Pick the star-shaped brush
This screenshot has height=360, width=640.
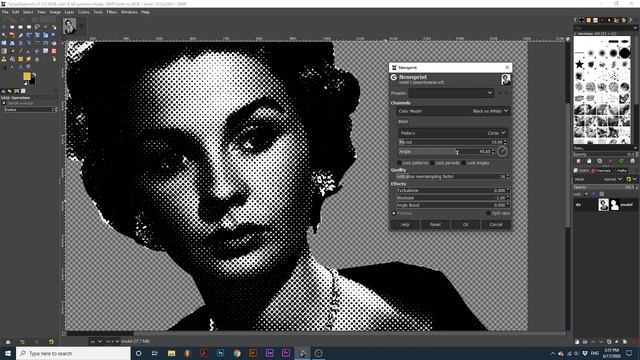[x=579, y=64]
